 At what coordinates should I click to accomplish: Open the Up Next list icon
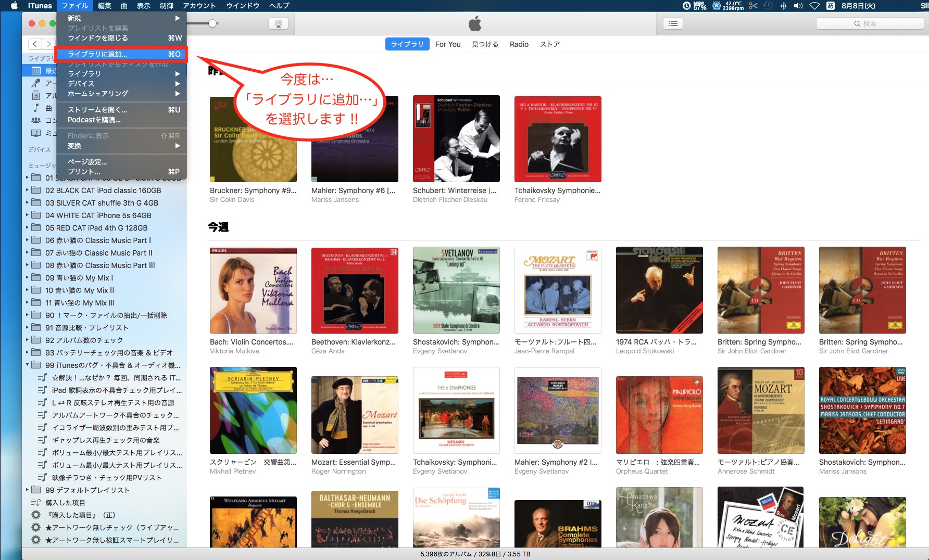673,23
